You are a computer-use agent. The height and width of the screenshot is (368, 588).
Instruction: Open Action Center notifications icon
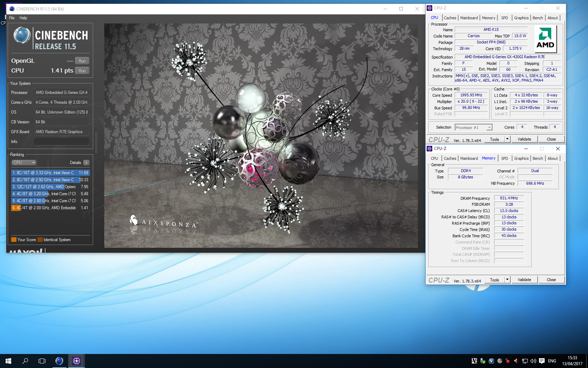[x=542, y=361]
